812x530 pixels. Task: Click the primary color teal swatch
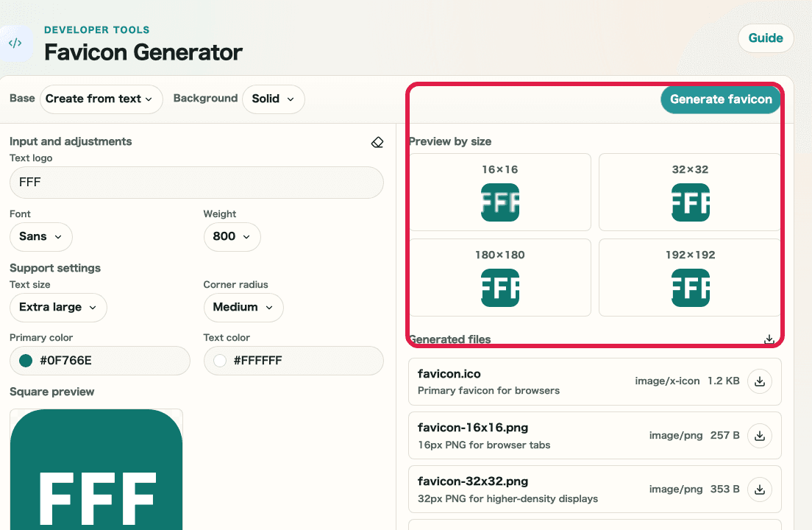pyautogui.click(x=26, y=361)
